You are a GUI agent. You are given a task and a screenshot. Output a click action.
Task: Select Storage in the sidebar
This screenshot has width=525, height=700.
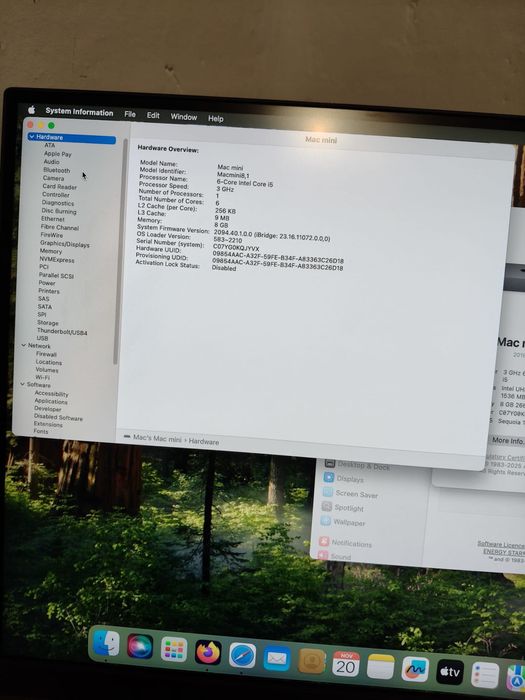coord(48,323)
